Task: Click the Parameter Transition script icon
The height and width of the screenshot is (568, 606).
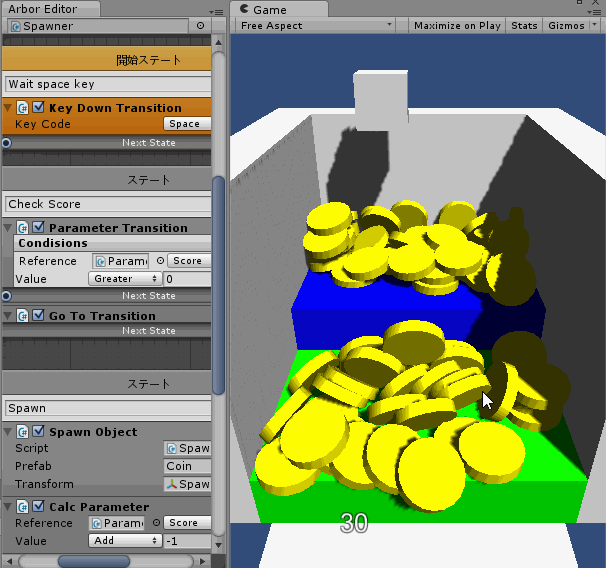Action: click(x=23, y=228)
